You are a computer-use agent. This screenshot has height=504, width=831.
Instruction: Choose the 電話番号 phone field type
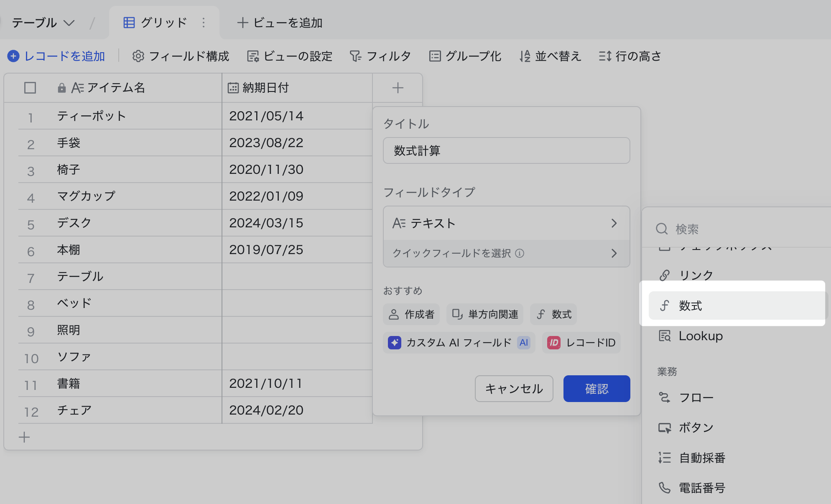coord(701,488)
